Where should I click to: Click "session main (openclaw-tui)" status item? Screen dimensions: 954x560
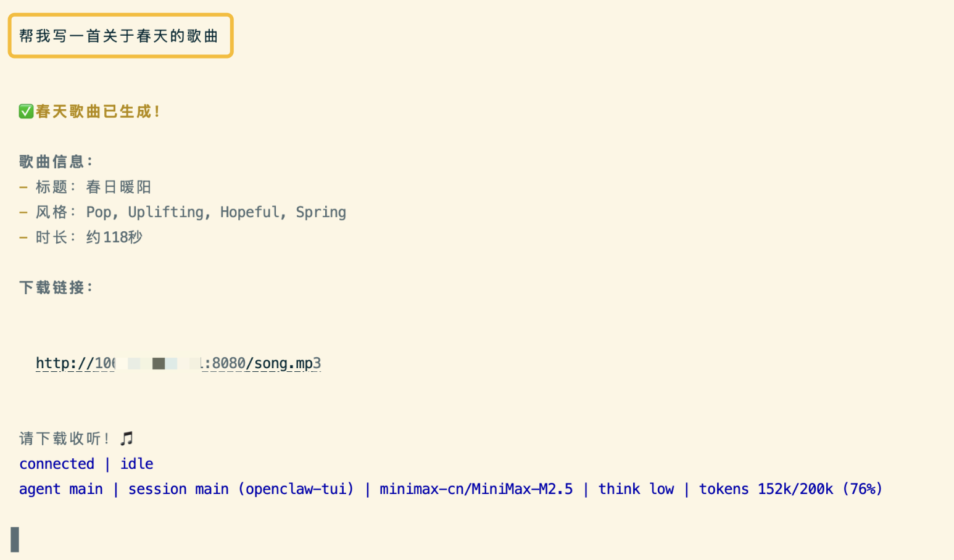[x=241, y=489]
